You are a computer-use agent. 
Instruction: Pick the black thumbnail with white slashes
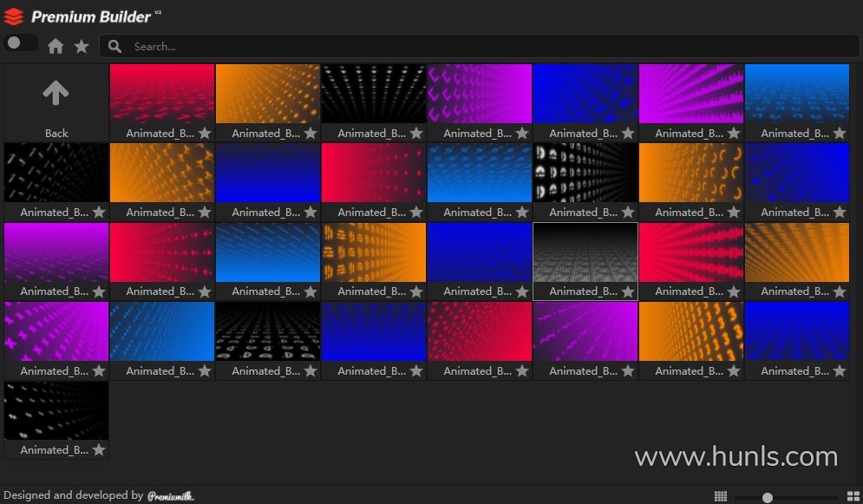56,173
